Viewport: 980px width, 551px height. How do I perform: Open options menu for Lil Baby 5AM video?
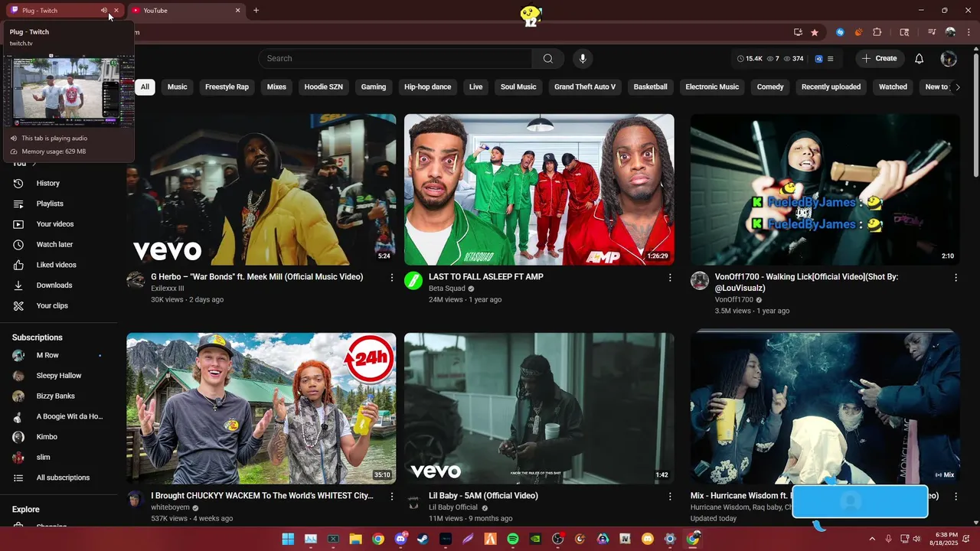[670, 497]
